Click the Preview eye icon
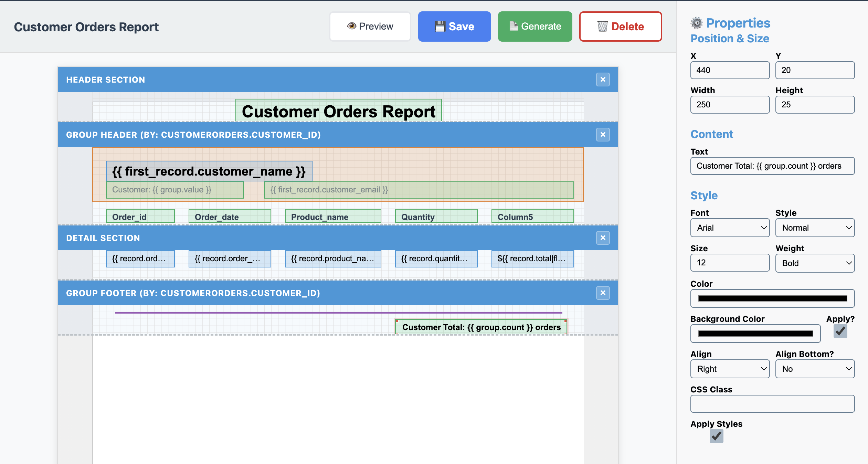Viewport: 868px width, 464px height. [x=351, y=26]
